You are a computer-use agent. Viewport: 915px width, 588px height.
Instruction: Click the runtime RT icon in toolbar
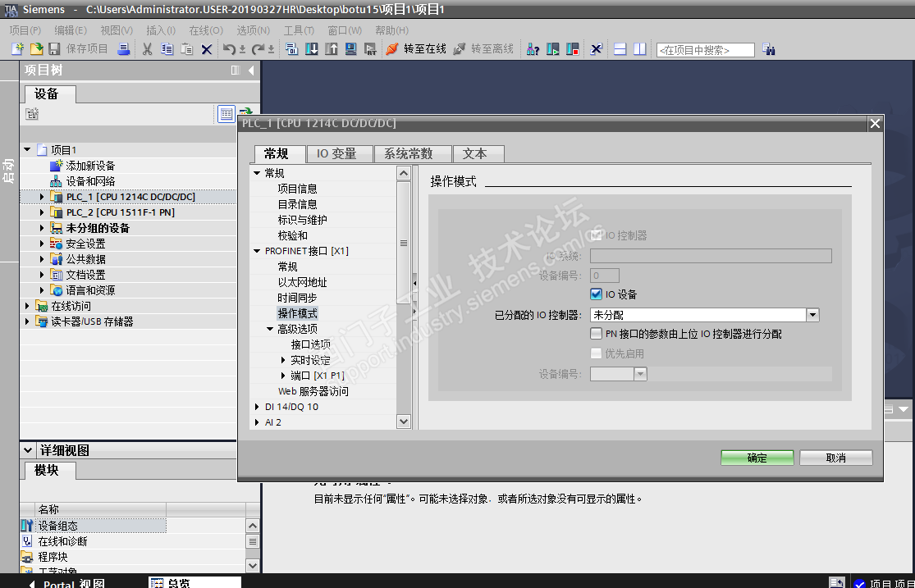370,49
